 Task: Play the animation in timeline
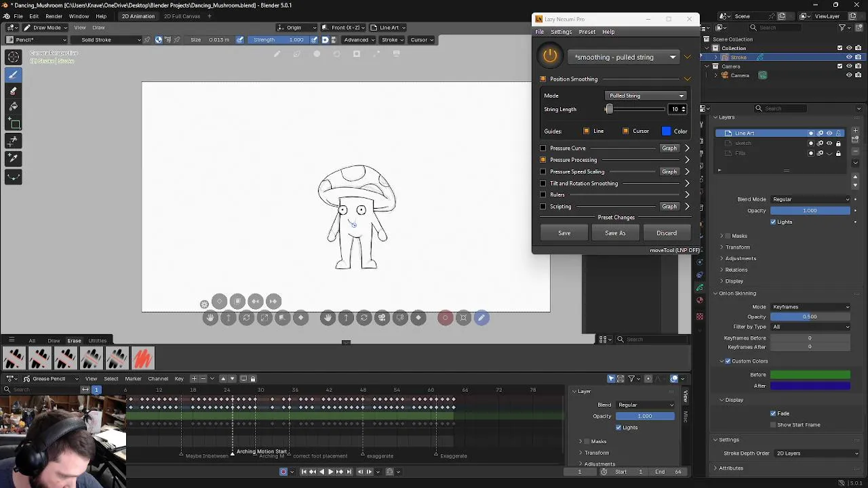[x=330, y=472]
